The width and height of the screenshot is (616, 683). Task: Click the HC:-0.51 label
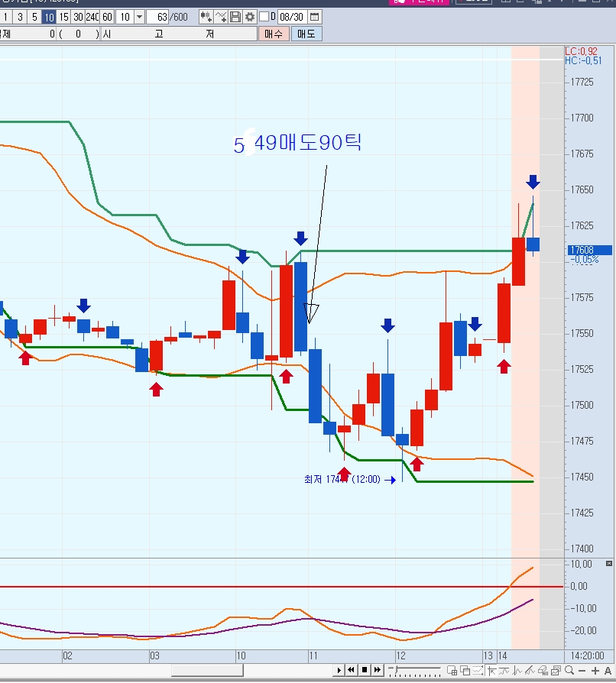[x=583, y=61]
